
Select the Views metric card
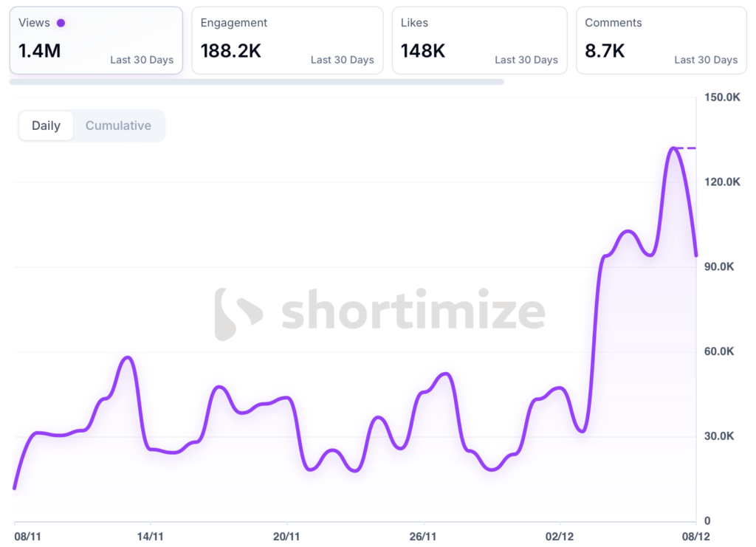(x=96, y=41)
